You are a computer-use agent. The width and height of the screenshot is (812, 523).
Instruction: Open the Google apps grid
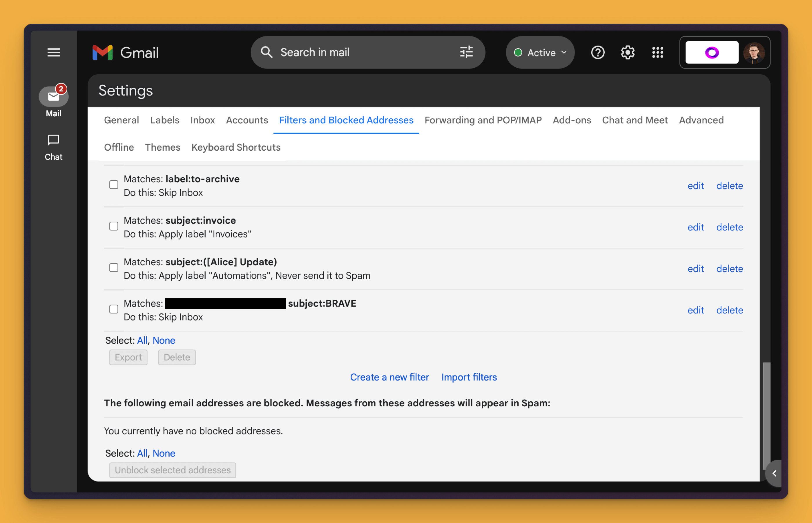[x=657, y=53]
